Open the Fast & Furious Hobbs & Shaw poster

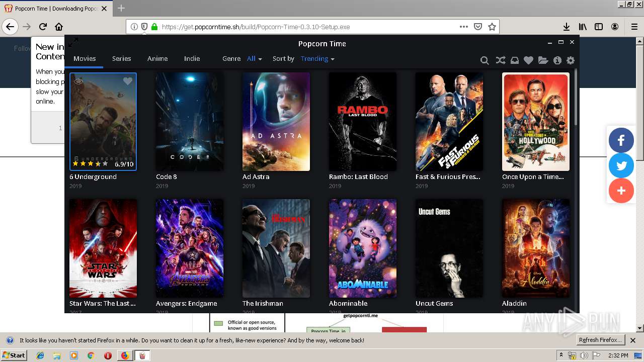click(x=449, y=122)
